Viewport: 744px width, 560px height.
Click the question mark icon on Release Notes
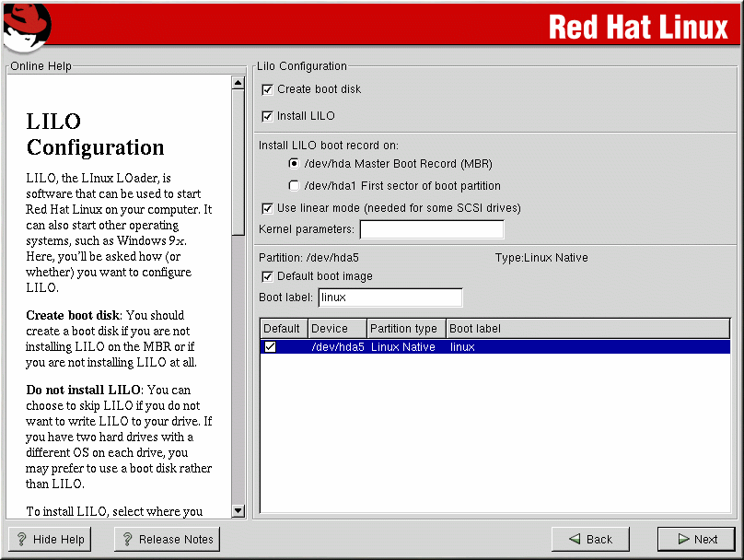(x=128, y=540)
